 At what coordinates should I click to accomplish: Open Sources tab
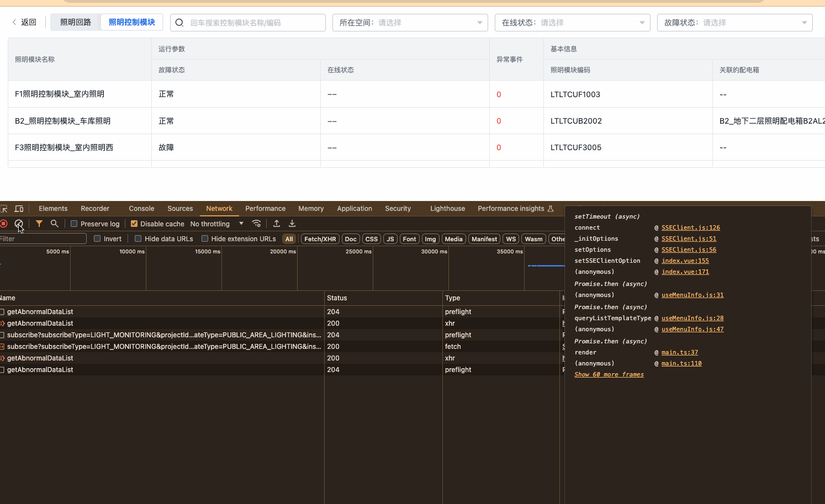click(x=180, y=209)
